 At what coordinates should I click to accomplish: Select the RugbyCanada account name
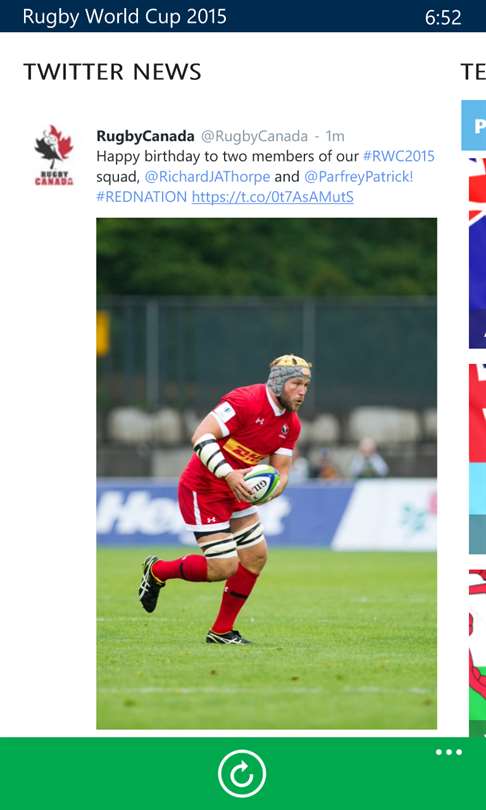tap(145, 136)
